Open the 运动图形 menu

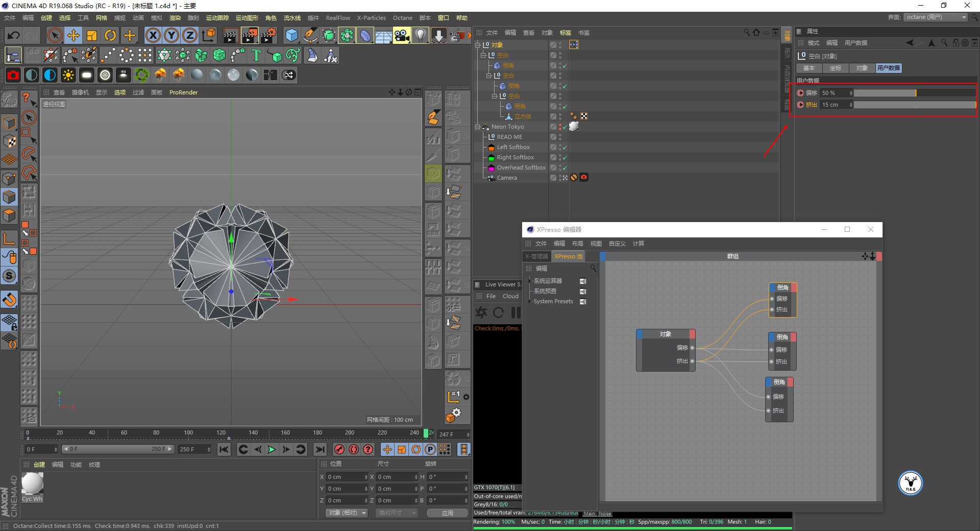pos(247,18)
